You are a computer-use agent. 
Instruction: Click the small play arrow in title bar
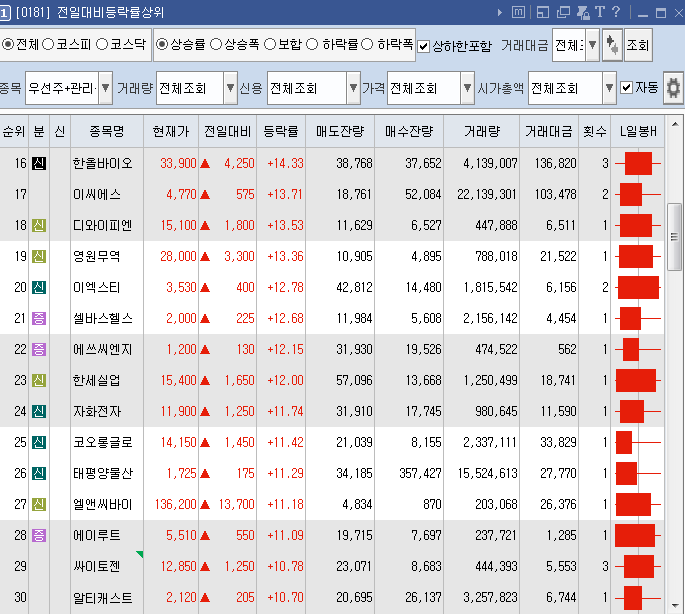pyautogui.click(x=500, y=12)
